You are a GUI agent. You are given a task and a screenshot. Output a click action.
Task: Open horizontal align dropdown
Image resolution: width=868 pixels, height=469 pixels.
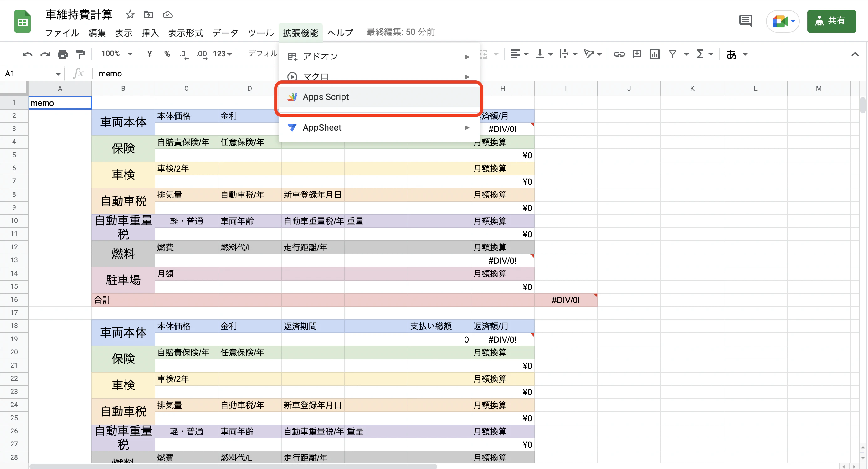click(x=519, y=54)
